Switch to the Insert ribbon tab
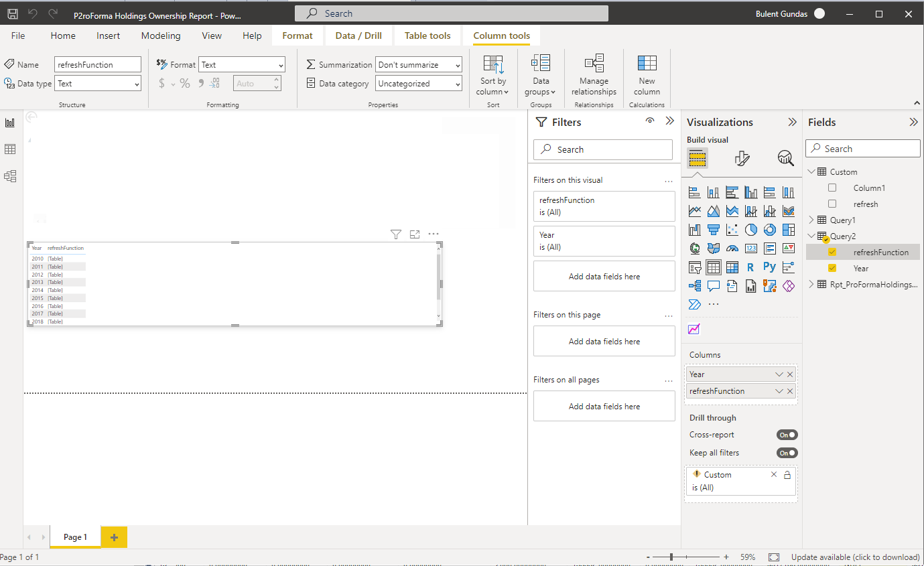 [109, 36]
